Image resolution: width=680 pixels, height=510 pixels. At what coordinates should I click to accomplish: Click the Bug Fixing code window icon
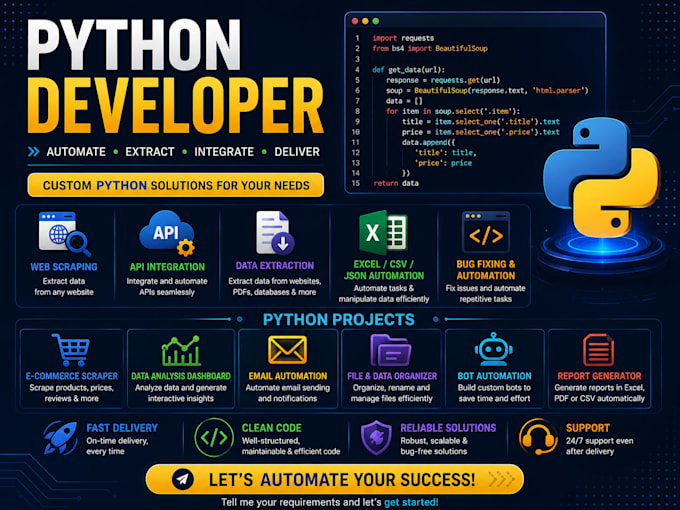click(x=486, y=232)
